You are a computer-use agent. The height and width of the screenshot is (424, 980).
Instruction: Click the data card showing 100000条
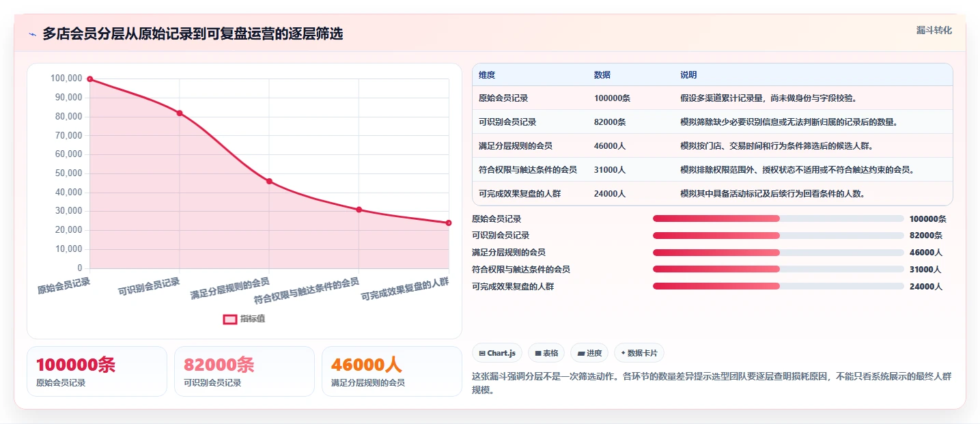coord(97,371)
